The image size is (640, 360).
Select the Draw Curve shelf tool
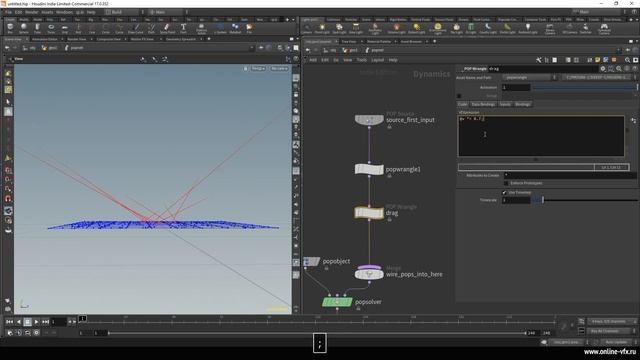click(136, 28)
